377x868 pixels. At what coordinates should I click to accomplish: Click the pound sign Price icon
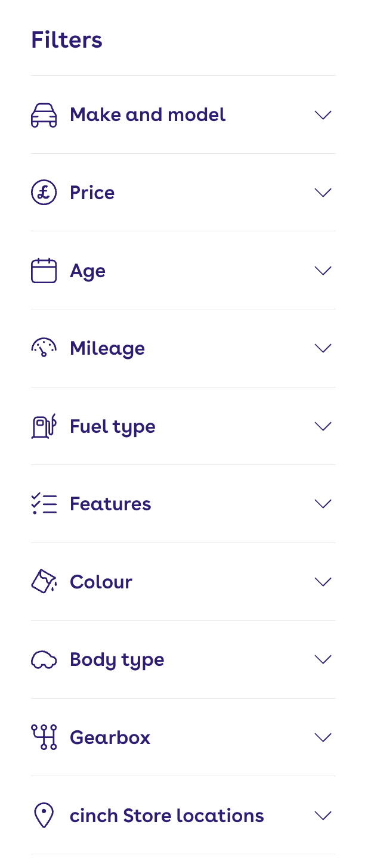coord(44,193)
